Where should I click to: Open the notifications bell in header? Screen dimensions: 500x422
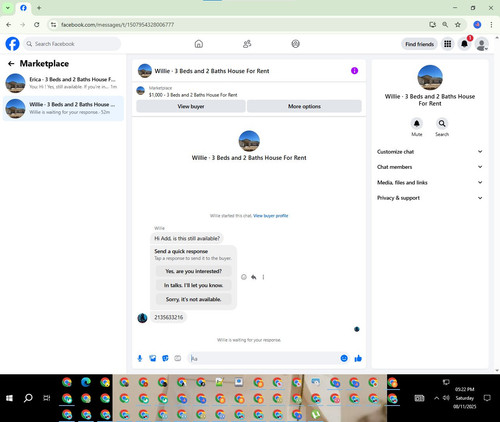coord(464,44)
